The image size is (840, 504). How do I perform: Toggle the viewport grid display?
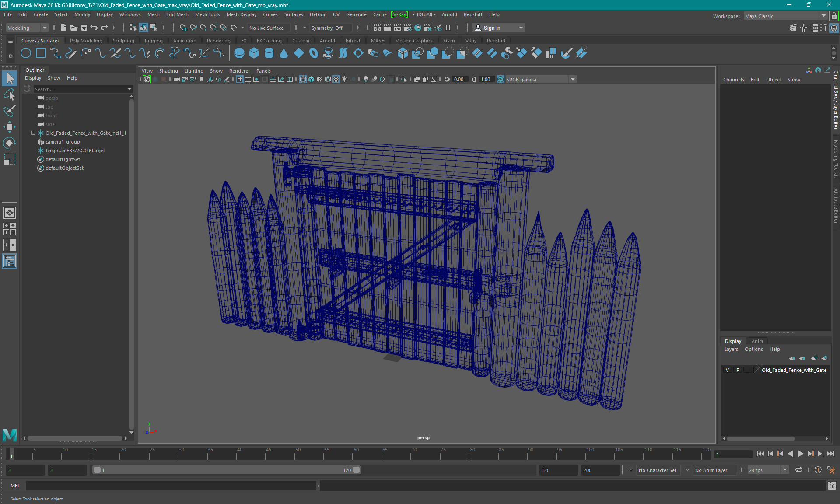240,79
